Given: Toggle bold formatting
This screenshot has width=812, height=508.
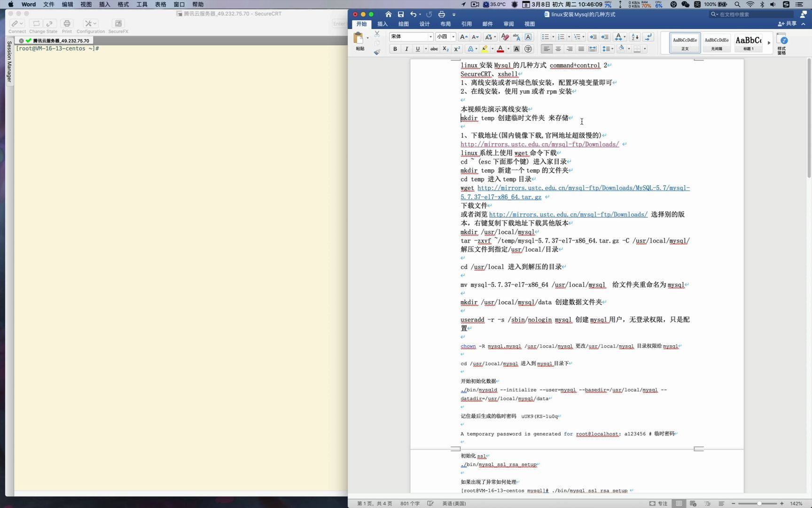Looking at the screenshot, I should [395, 48].
